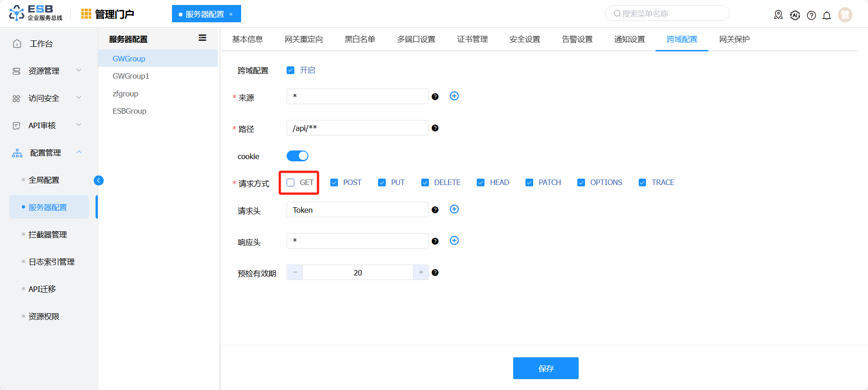Open the user avatar menu
868x390 pixels.
(845, 15)
